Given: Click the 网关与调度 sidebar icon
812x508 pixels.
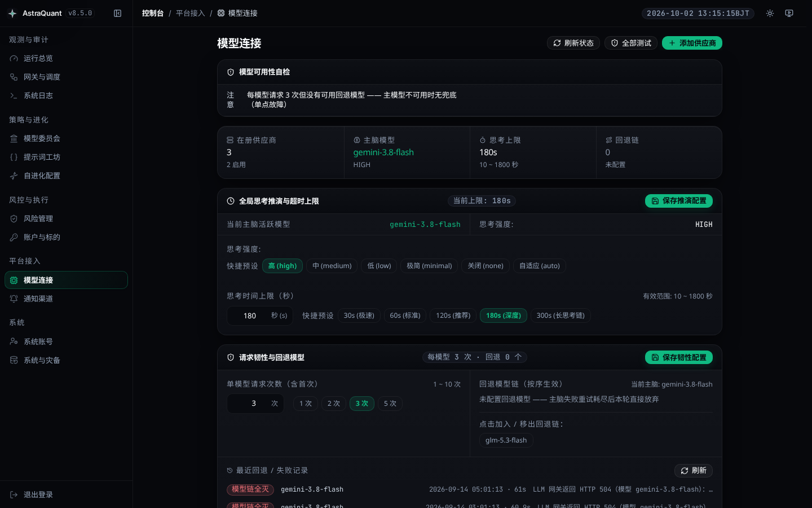Looking at the screenshot, I should point(14,77).
